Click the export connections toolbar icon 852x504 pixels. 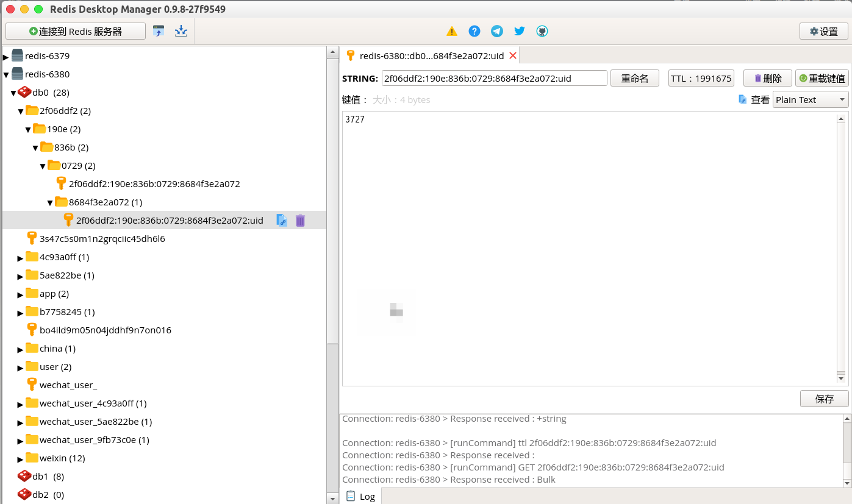pos(181,31)
